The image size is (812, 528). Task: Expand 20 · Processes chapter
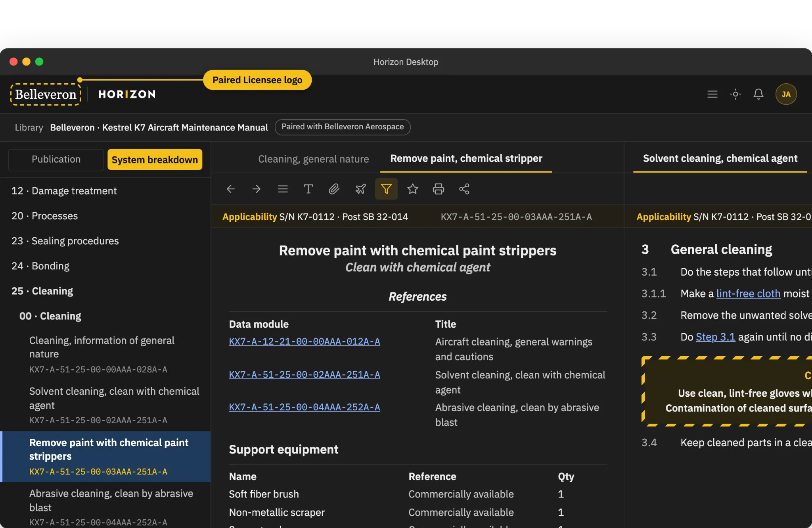tap(105, 216)
